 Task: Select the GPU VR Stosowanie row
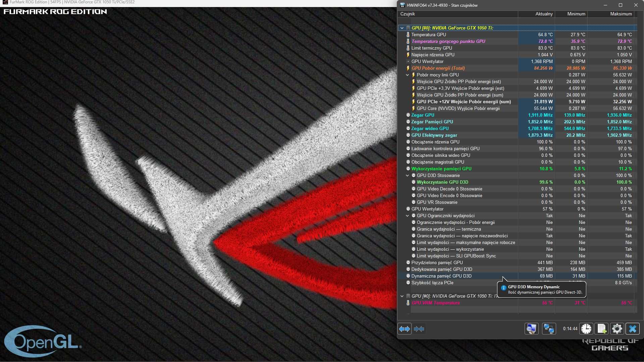(x=517, y=202)
